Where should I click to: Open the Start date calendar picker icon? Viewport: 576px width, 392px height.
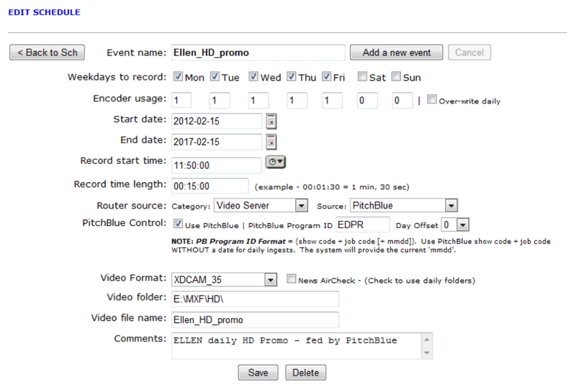[271, 122]
